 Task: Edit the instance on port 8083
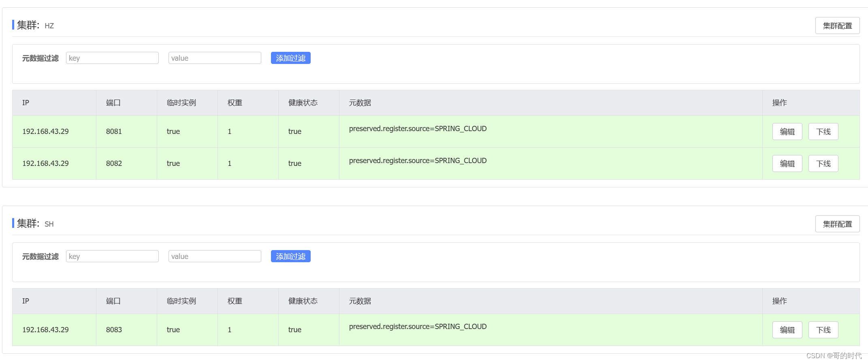[x=787, y=330]
